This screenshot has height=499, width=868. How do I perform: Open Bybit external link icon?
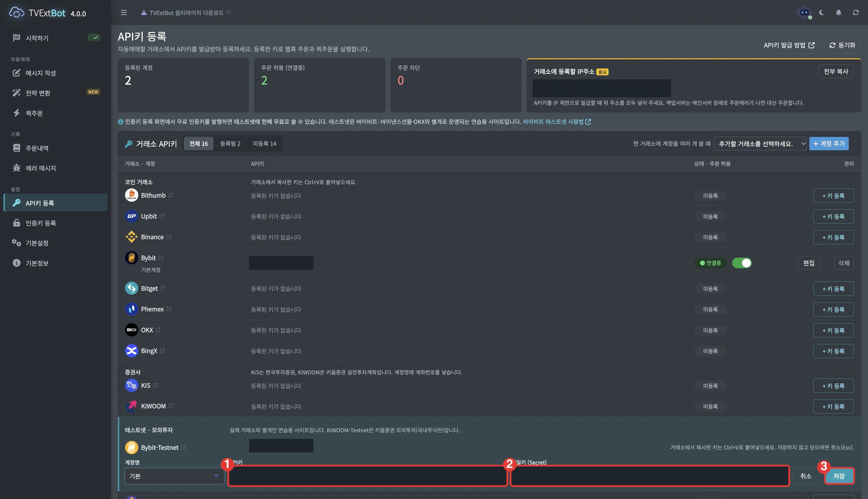coord(161,258)
